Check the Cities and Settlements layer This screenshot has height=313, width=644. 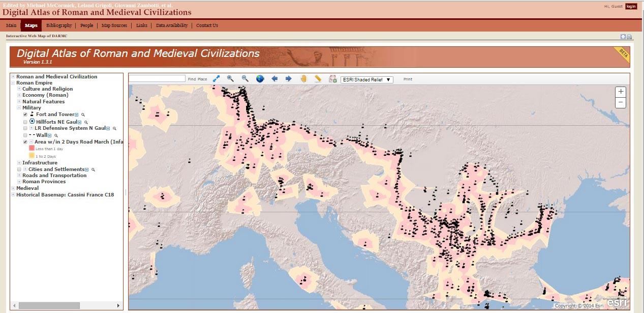click(19, 169)
